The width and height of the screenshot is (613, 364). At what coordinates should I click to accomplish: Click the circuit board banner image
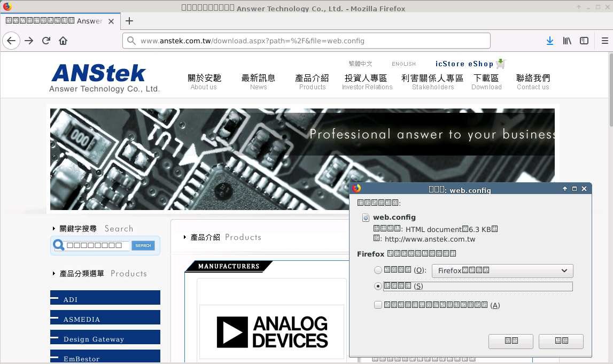point(302,159)
